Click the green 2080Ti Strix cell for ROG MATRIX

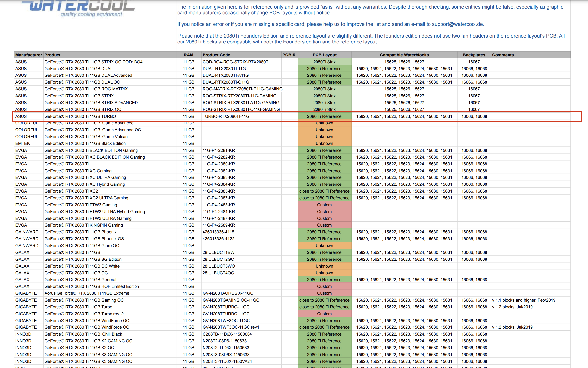[324, 89]
